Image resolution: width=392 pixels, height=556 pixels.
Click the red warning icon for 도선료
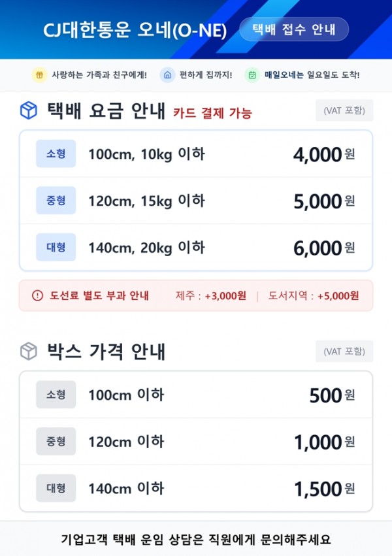click(37, 295)
